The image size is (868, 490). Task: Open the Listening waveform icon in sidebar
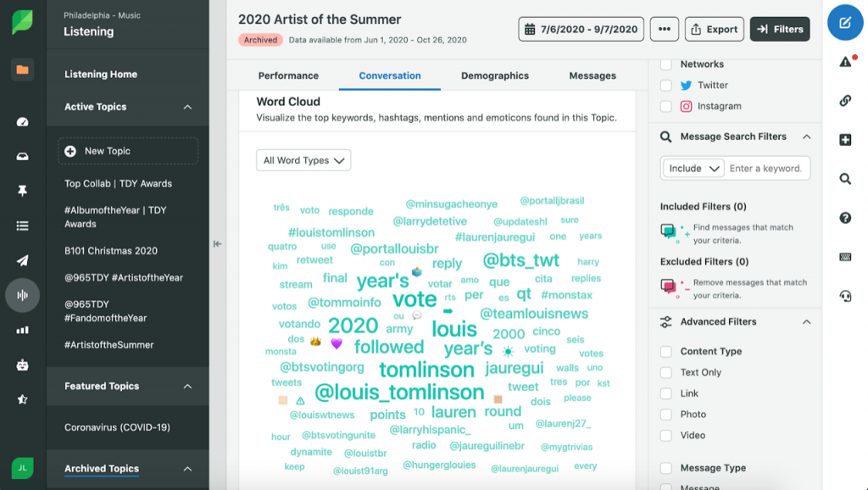pos(22,295)
